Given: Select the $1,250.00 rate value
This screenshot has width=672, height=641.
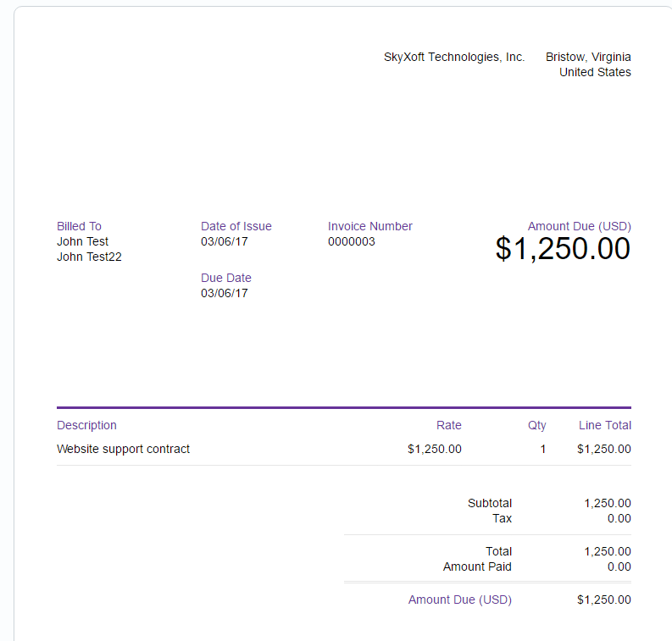Looking at the screenshot, I should 435,449.
